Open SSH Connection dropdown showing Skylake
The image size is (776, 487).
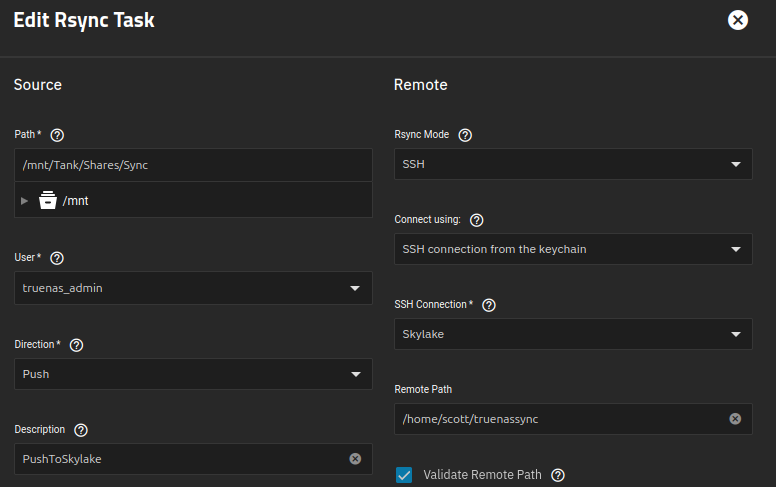[573, 334]
